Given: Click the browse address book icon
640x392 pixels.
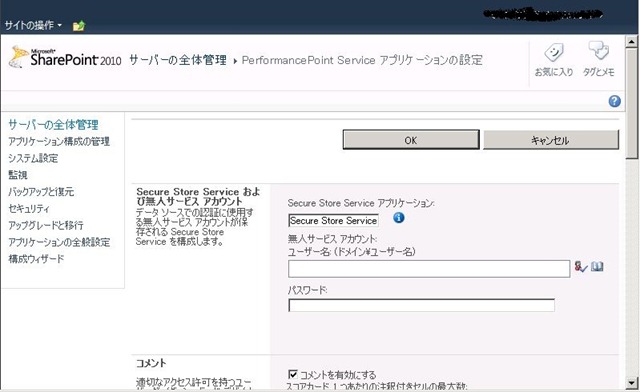Looking at the screenshot, I should click(x=597, y=267).
